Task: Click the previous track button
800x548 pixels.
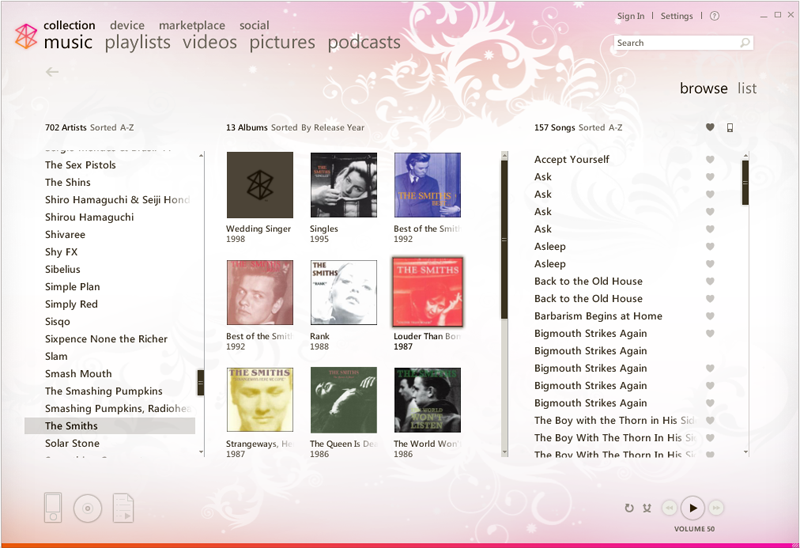Action: coord(669,508)
